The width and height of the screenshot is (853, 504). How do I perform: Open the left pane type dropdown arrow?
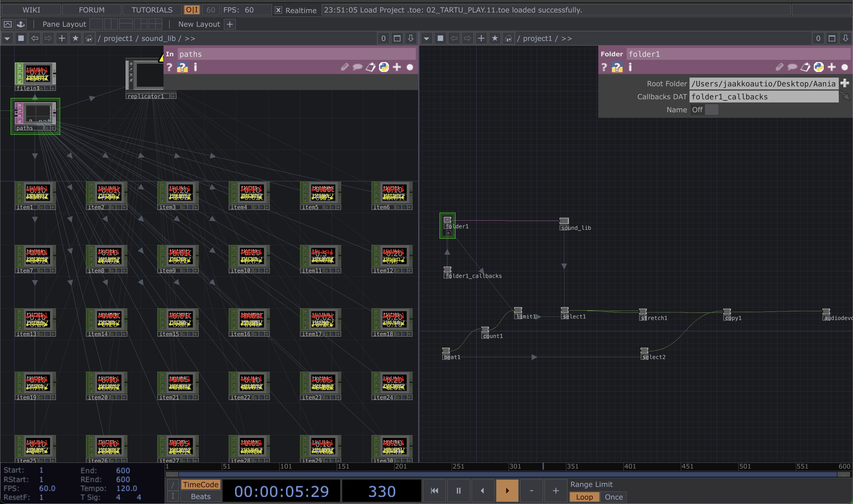coord(7,38)
